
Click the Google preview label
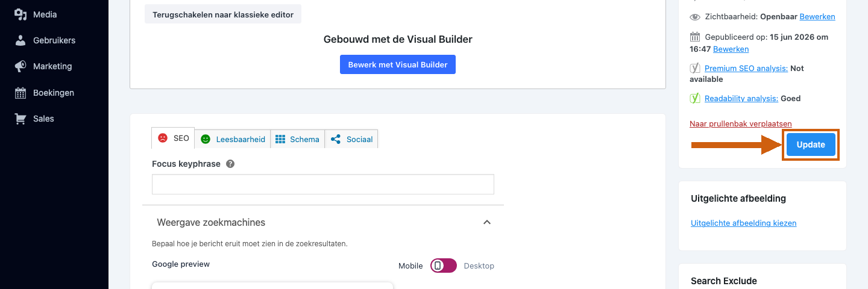pos(181,264)
